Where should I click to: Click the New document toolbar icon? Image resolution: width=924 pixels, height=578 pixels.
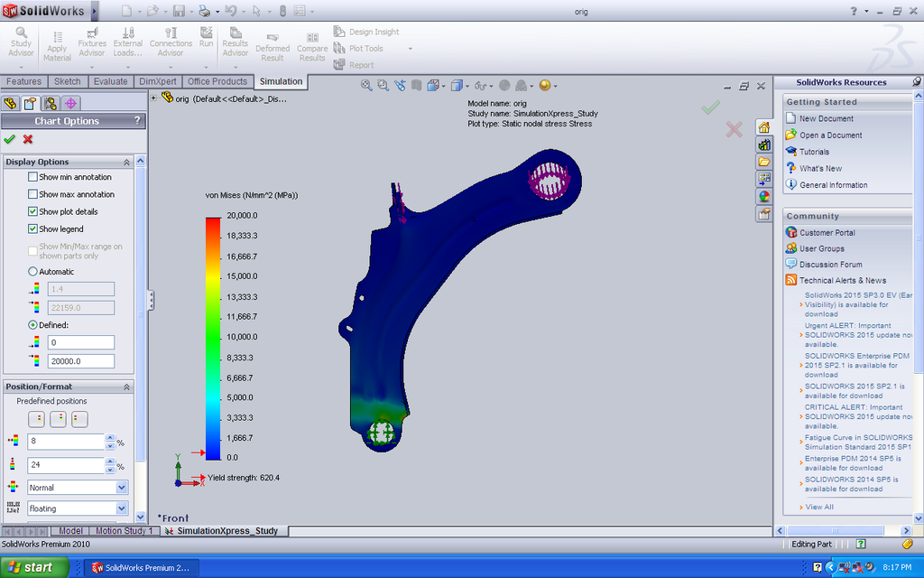coord(126,11)
